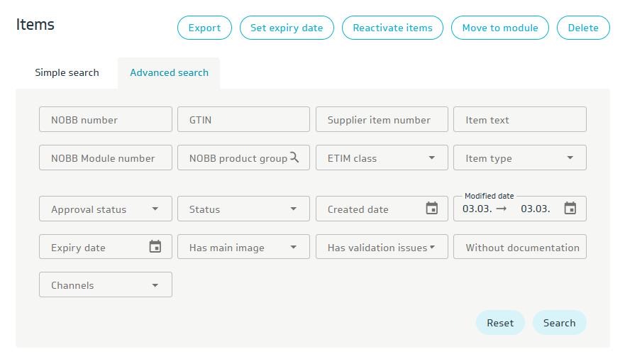Open the Has validation issues dropdown

(432, 248)
